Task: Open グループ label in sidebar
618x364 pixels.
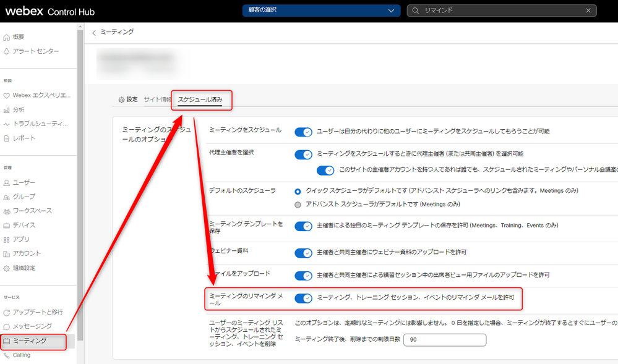Action: (x=24, y=197)
